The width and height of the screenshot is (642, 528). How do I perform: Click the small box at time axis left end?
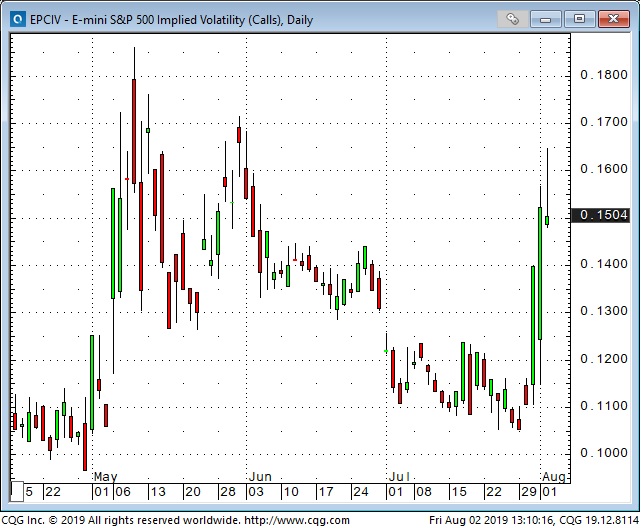[17, 492]
